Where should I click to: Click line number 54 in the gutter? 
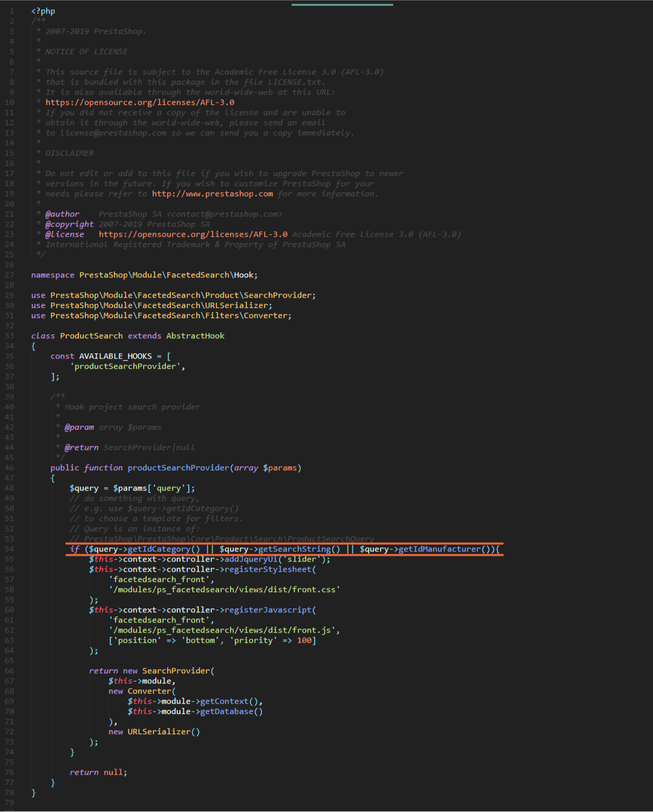pyautogui.click(x=9, y=549)
